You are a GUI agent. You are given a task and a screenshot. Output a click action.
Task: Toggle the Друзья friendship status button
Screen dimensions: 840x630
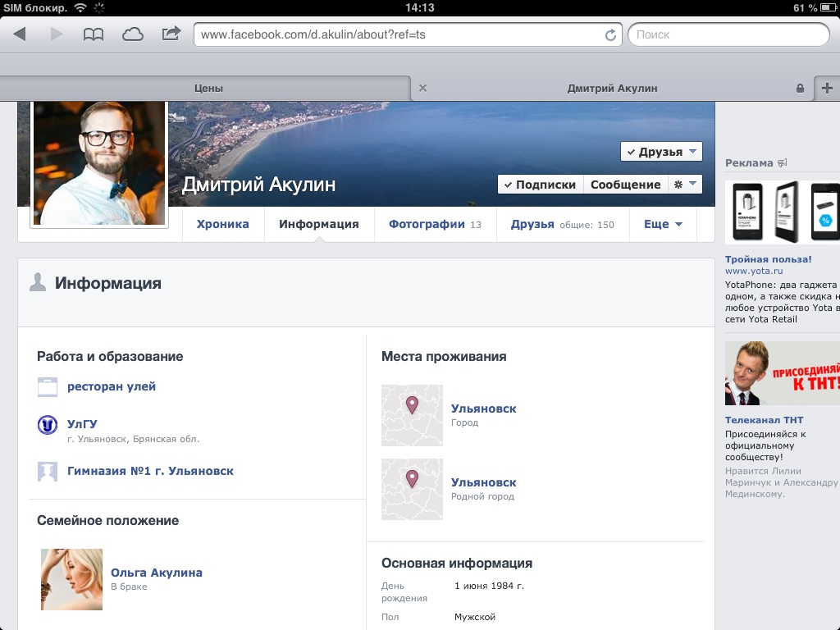(x=661, y=152)
